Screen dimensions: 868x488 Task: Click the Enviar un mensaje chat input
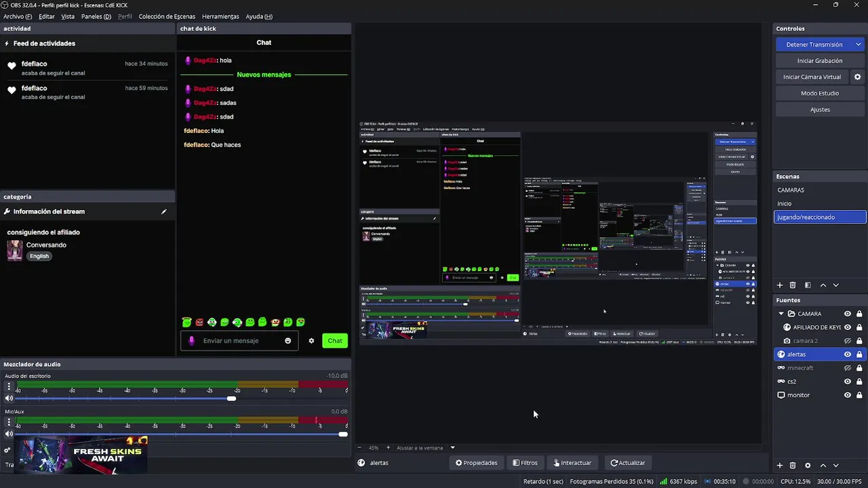pos(240,341)
